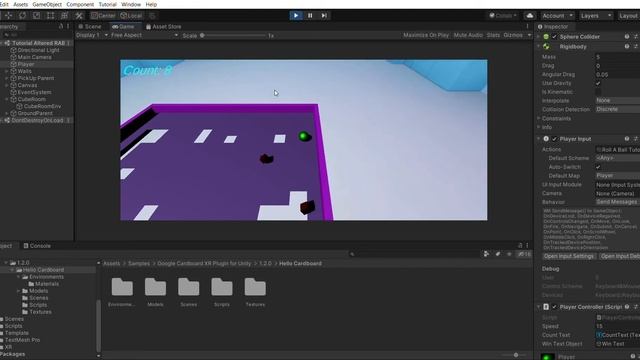This screenshot has width=640, height=360.
Task: Open the Tutorial menu
Action: (107, 4)
